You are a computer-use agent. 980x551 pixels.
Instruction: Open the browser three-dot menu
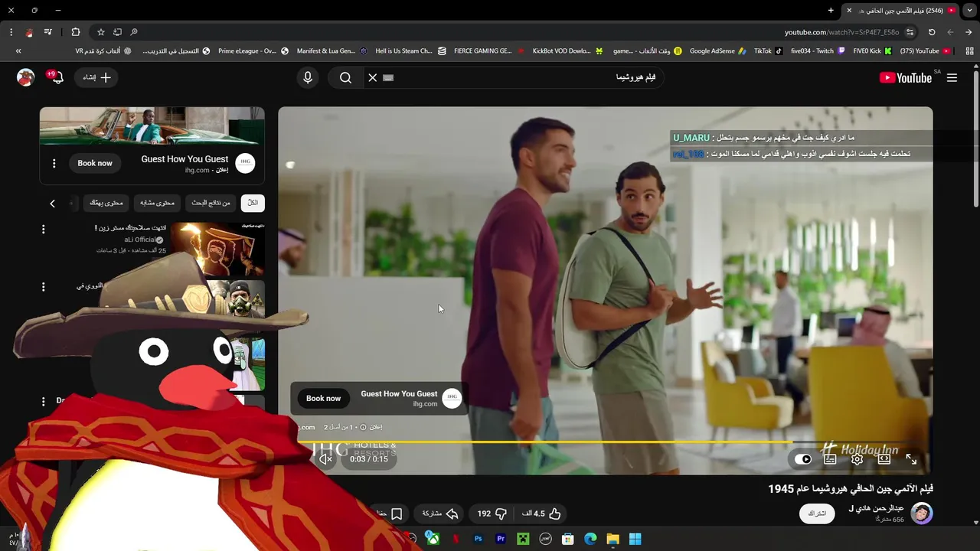coord(11,32)
